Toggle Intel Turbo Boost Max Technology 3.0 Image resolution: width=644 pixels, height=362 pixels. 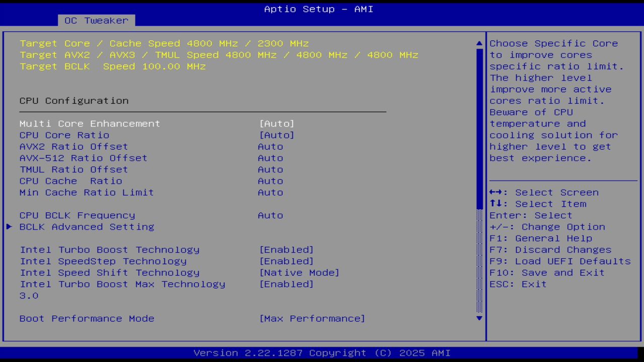click(286, 284)
